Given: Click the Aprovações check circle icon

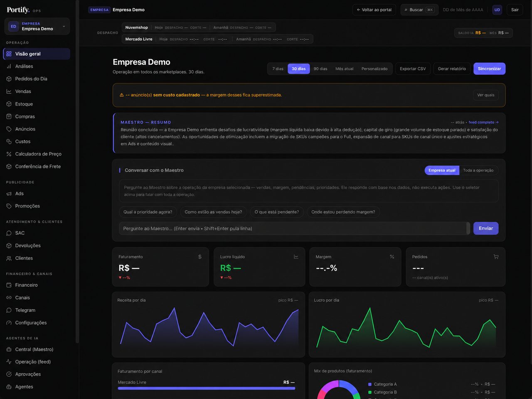Looking at the screenshot, I should pos(9,374).
